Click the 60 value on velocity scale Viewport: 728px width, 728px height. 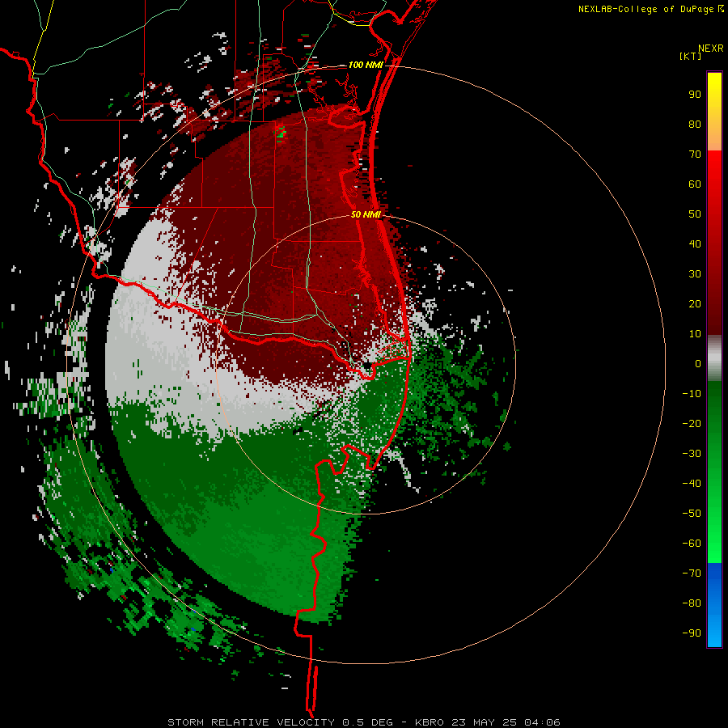(695, 184)
